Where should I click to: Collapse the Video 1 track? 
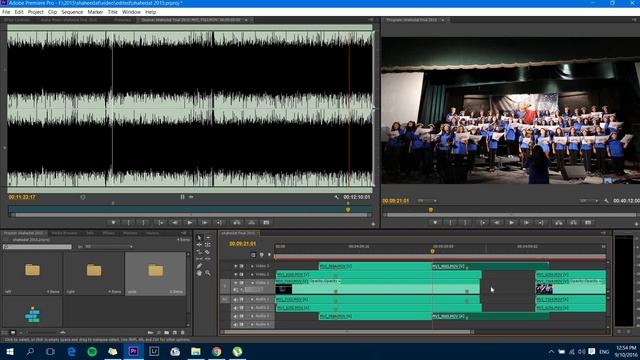pos(252,283)
